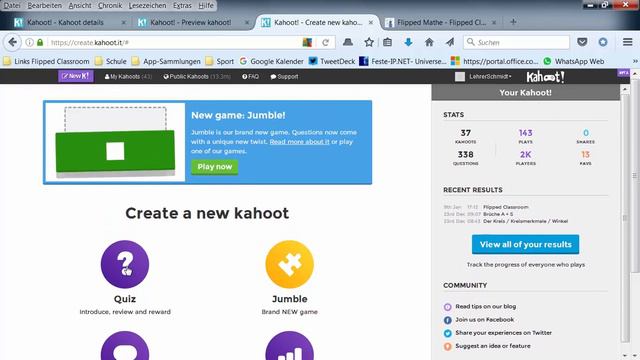Go back with the browser back arrow
The width and height of the screenshot is (640, 360).
pos(12,42)
